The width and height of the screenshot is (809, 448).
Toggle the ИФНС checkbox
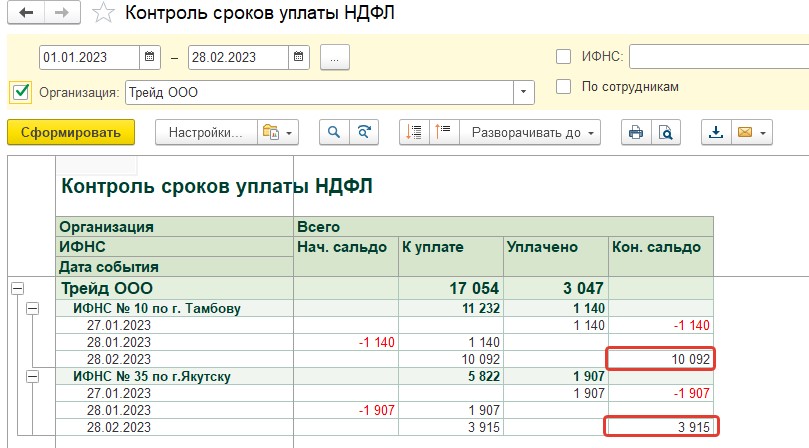click(x=563, y=56)
